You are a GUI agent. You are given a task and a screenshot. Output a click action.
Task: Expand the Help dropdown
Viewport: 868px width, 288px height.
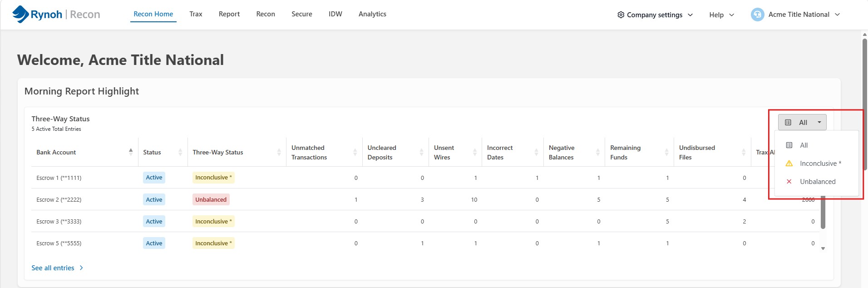pyautogui.click(x=721, y=15)
